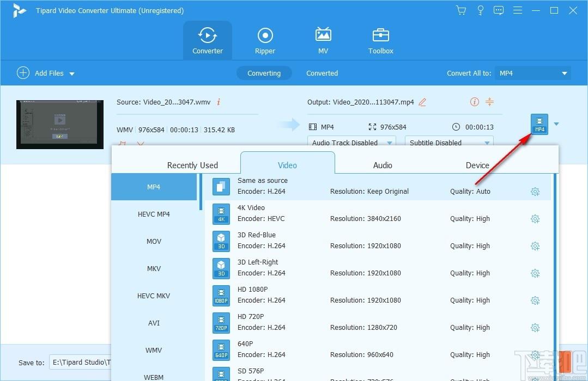588x381 pixels.
Task: Click the Same as source preset icon
Action: [221, 186]
